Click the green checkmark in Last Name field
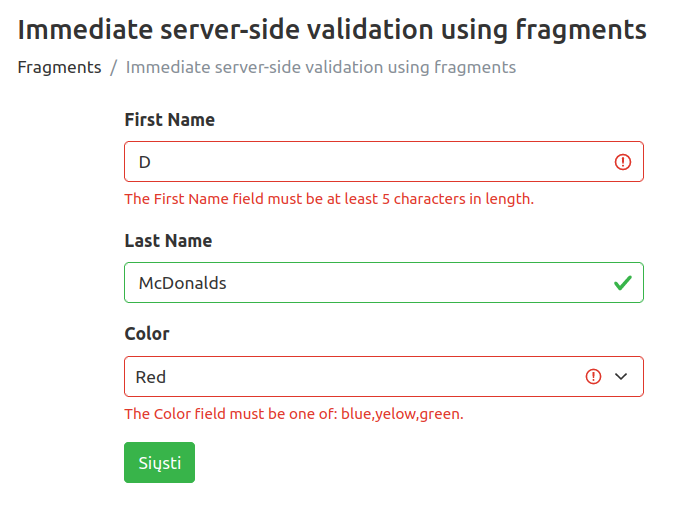 pos(623,283)
